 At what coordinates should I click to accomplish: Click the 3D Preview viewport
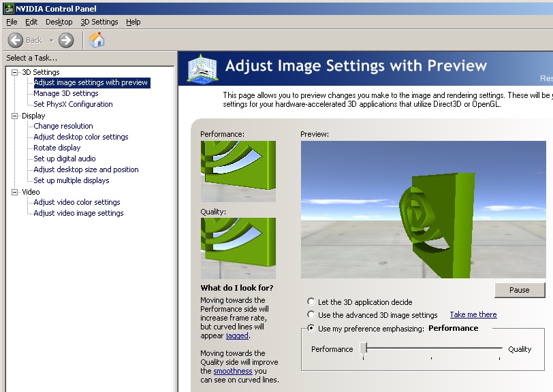point(423,210)
